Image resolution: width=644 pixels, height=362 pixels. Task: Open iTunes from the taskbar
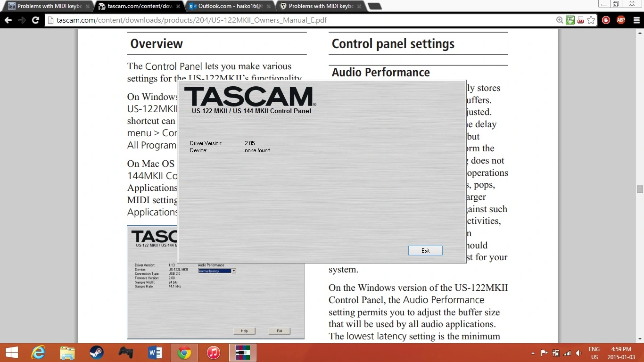214,353
